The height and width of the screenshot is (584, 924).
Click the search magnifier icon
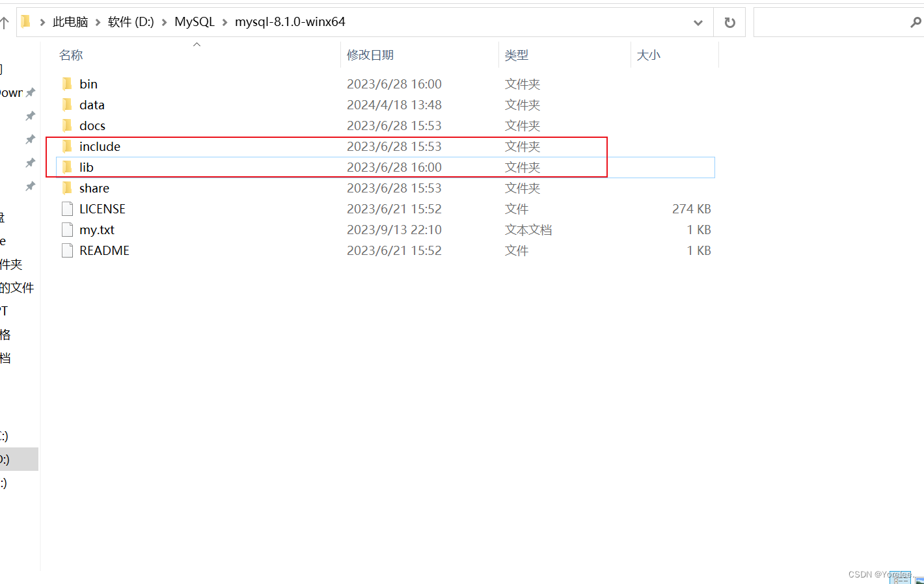[x=916, y=21]
